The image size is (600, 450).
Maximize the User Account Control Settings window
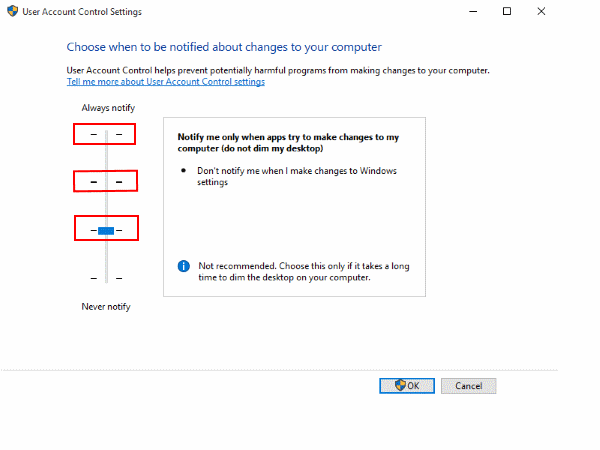pyautogui.click(x=507, y=12)
